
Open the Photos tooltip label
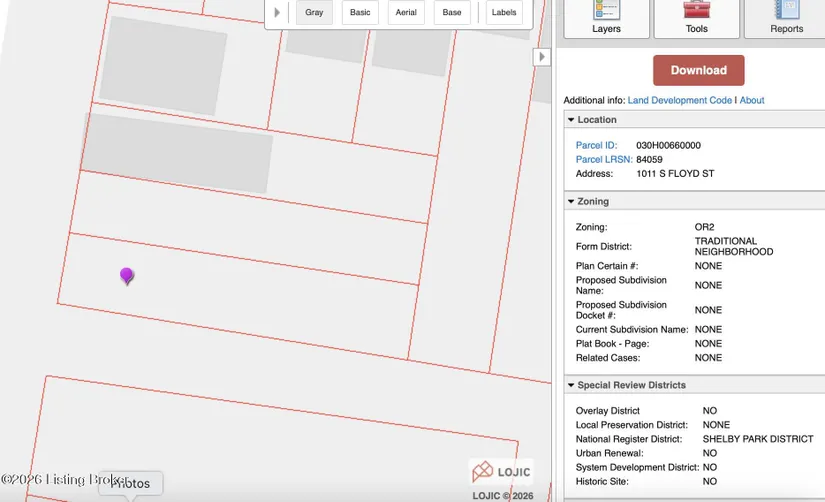130,484
